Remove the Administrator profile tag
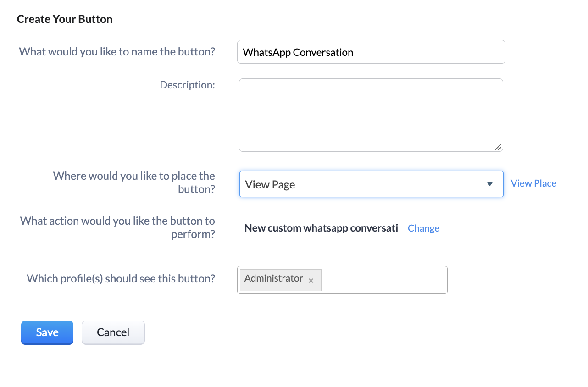The image size is (588, 387). tap(311, 281)
